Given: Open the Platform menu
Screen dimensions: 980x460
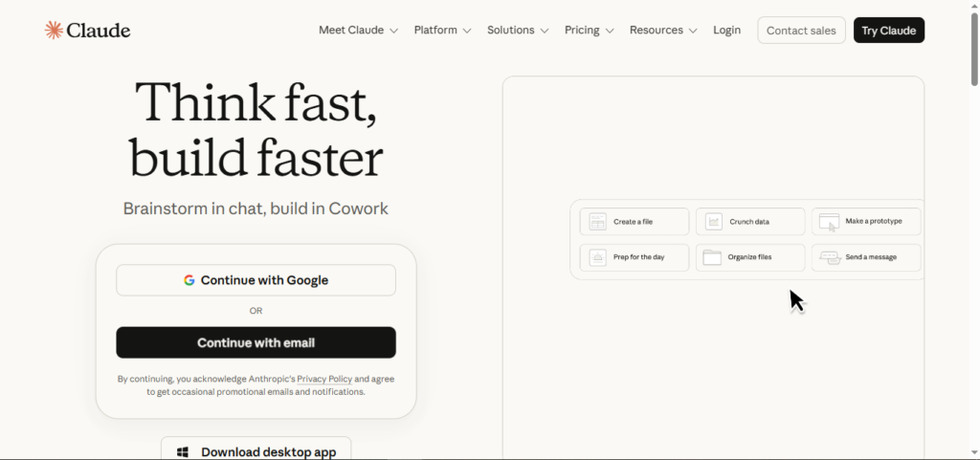Looking at the screenshot, I should tap(442, 30).
